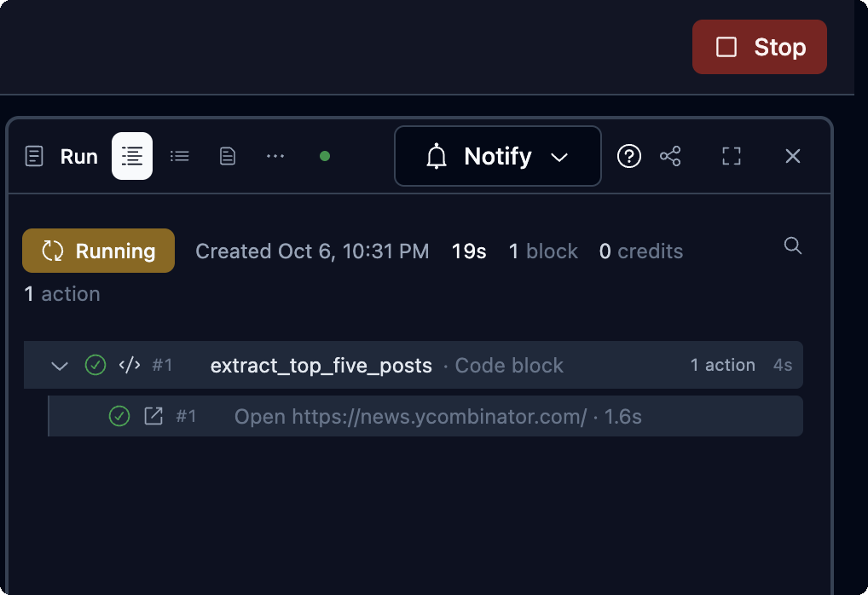Click the green live status dot

325,156
